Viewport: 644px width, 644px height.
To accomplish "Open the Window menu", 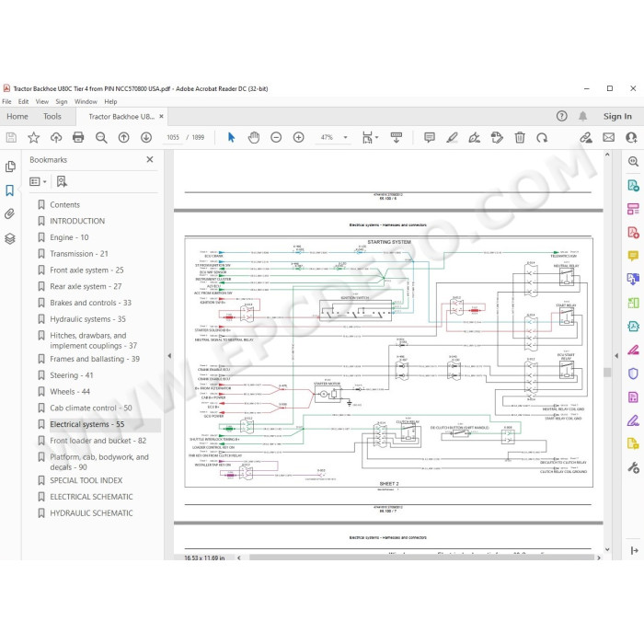I will pos(86,101).
